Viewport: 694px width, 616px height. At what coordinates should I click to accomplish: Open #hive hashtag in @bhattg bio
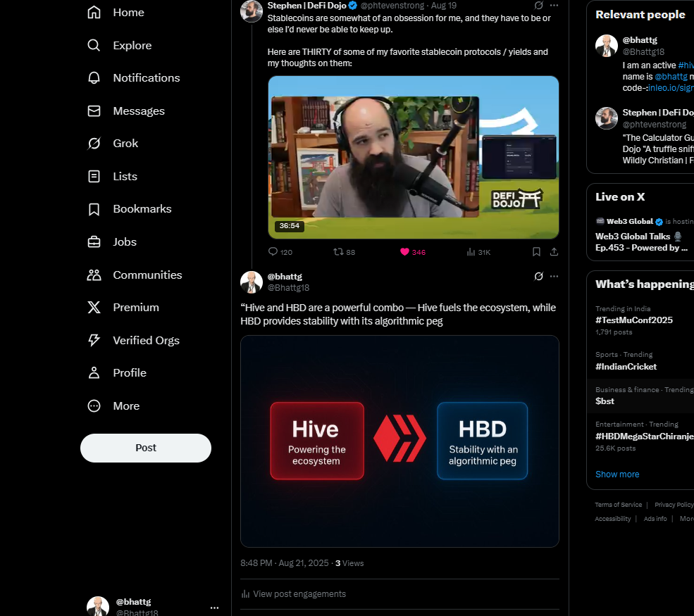tap(686, 65)
